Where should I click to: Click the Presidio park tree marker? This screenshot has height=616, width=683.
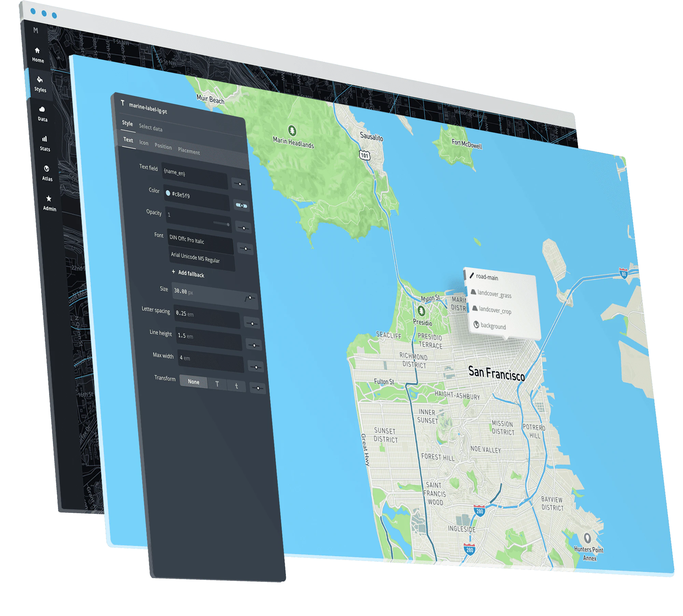(421, 311)
